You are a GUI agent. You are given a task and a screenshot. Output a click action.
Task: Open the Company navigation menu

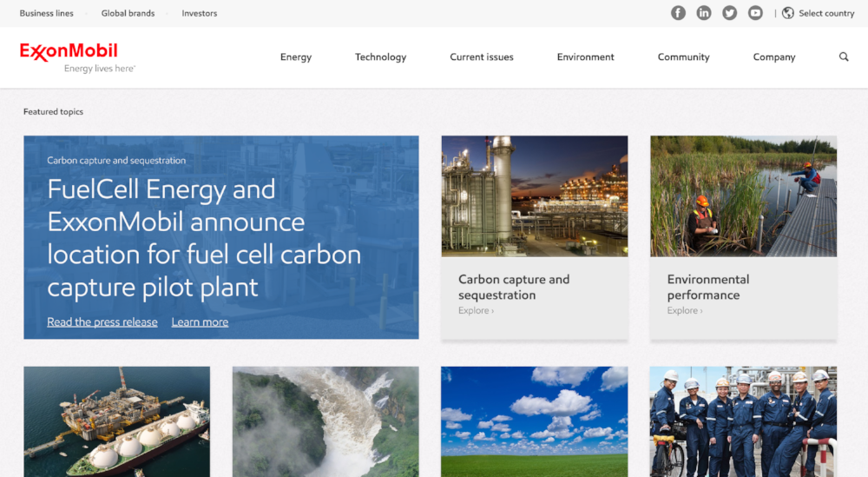[774, 57]
